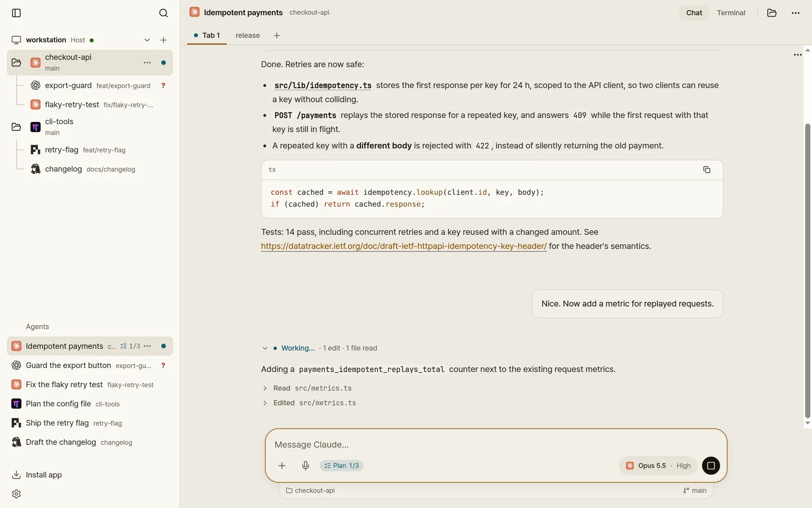Switch to Terminal view
Image resolution: width=812 pixels, height=508 pixels.
pos(731,13)
